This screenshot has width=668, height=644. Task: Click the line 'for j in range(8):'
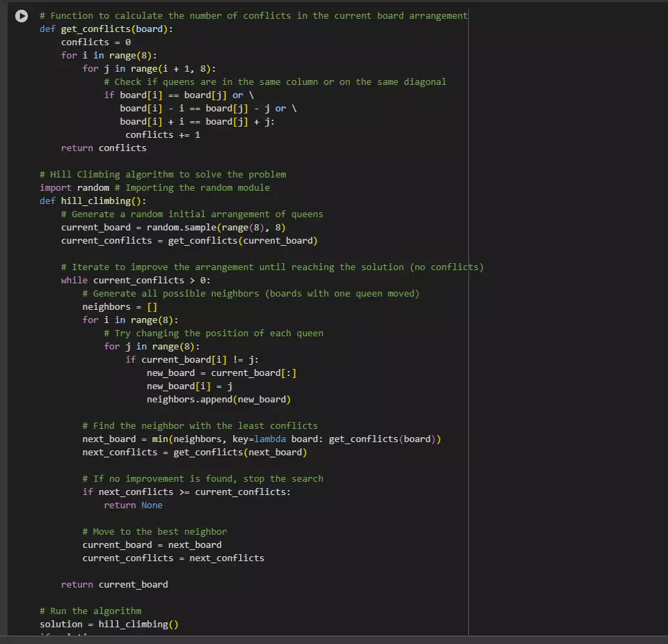coord(152,346)
